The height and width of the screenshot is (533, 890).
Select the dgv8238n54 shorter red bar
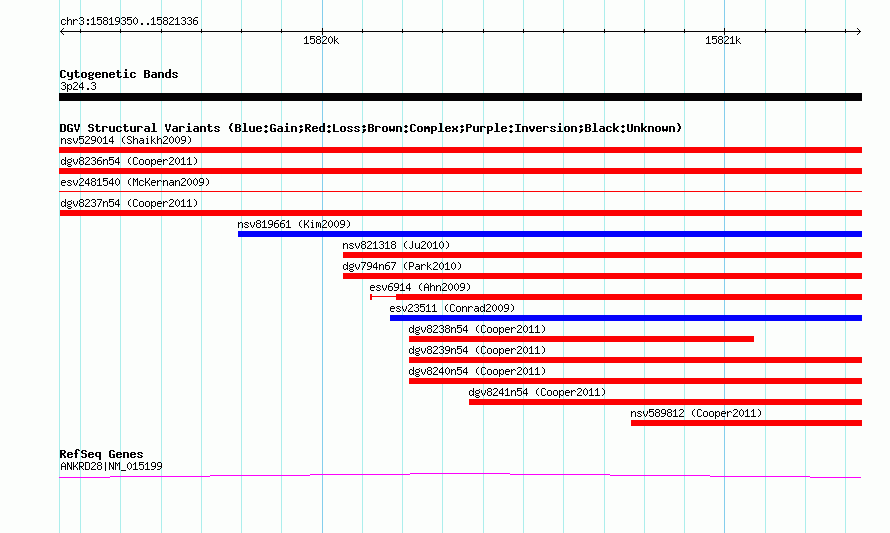[x=581, y=339]
